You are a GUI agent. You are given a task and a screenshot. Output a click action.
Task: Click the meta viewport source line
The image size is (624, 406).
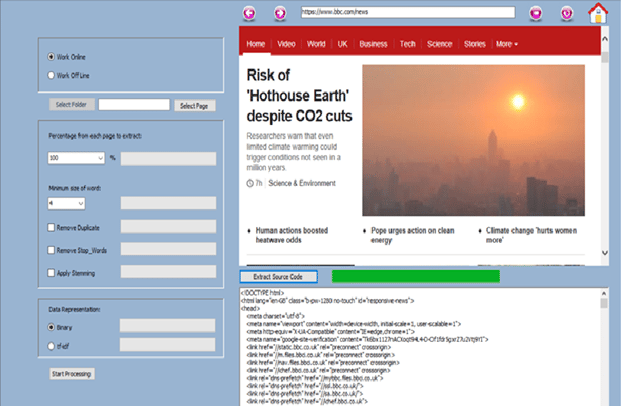point(354,324)
